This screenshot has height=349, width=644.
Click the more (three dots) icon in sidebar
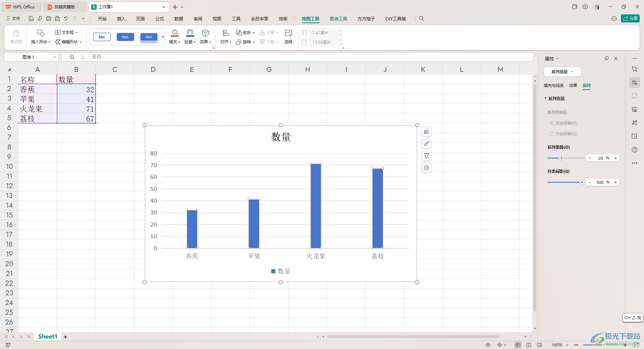click(635, 163)
